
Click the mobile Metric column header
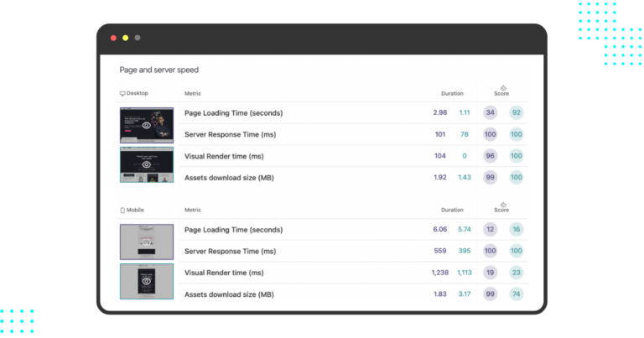193,210
